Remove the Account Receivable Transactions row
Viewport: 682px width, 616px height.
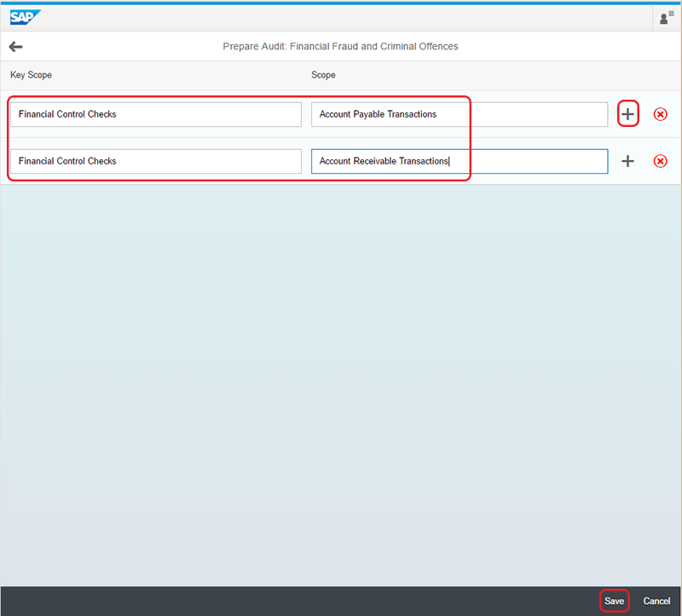pyautogui.click(x=660, y=161)
